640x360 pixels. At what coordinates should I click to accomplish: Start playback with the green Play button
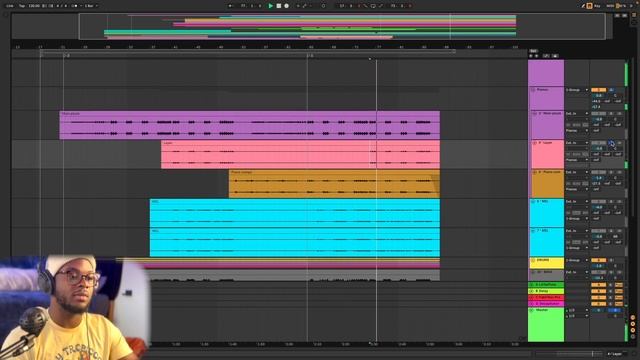tap(270, 6)
